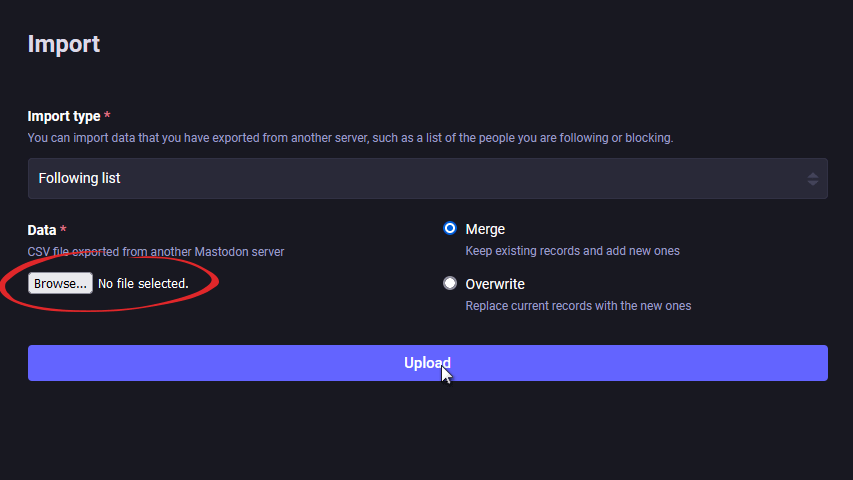Click 'Replace current records with the new ones'
Screen dimensions: 853x480
pos(578,306)
